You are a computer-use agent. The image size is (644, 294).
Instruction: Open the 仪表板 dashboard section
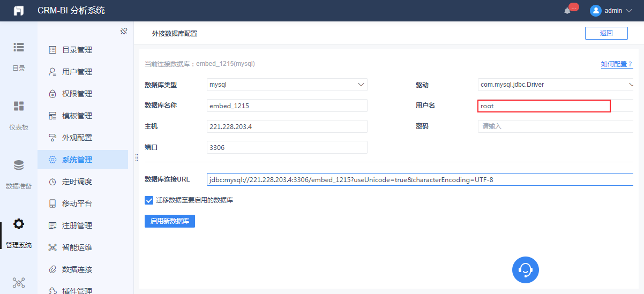[19, 115]
